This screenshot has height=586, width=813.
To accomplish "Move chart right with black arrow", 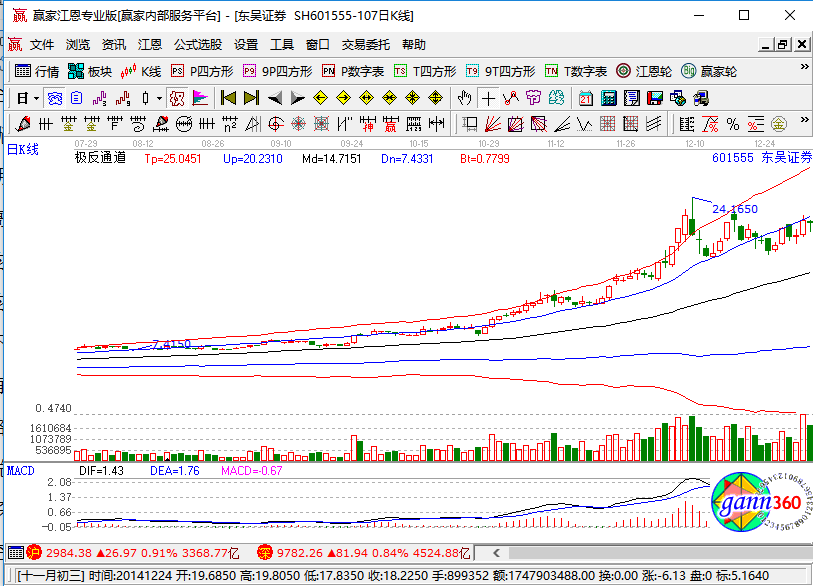I will coord(298,98).
